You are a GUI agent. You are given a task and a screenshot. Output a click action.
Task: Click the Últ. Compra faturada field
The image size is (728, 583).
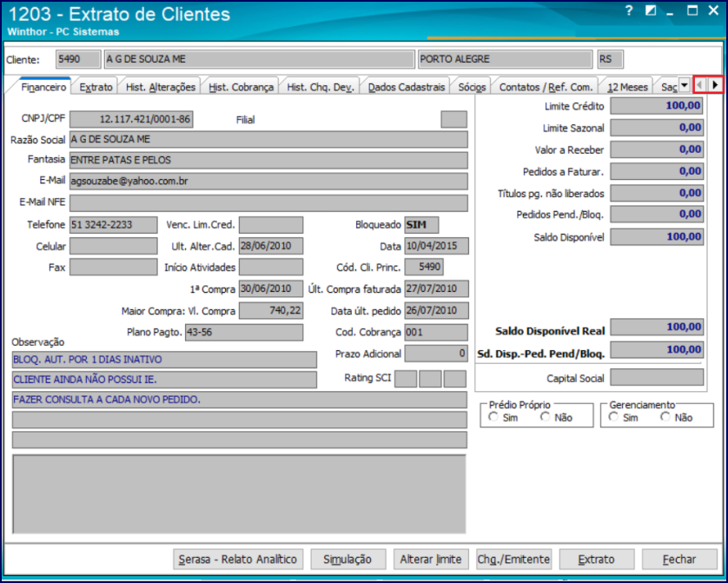(x=436, y=288)
